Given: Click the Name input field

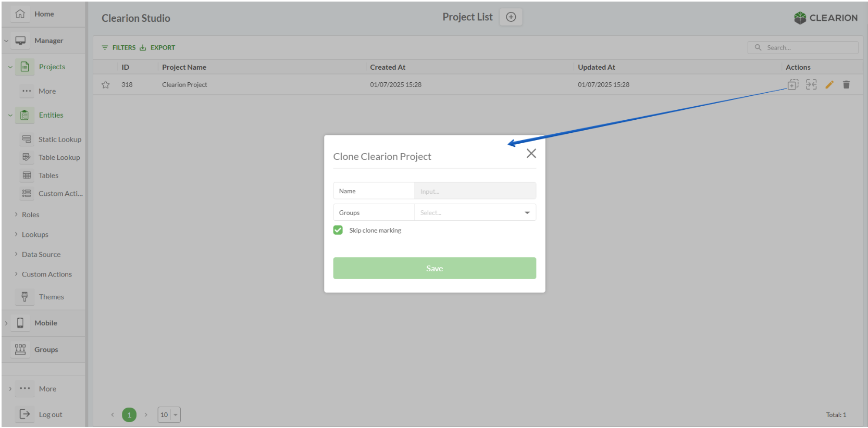Looking at the screenshot, I should tap(475, 191).
